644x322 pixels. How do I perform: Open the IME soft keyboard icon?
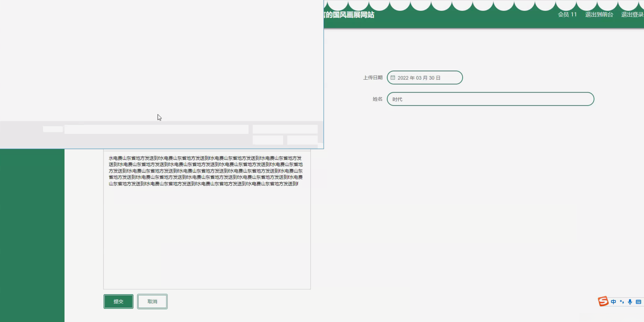point(638,302)
